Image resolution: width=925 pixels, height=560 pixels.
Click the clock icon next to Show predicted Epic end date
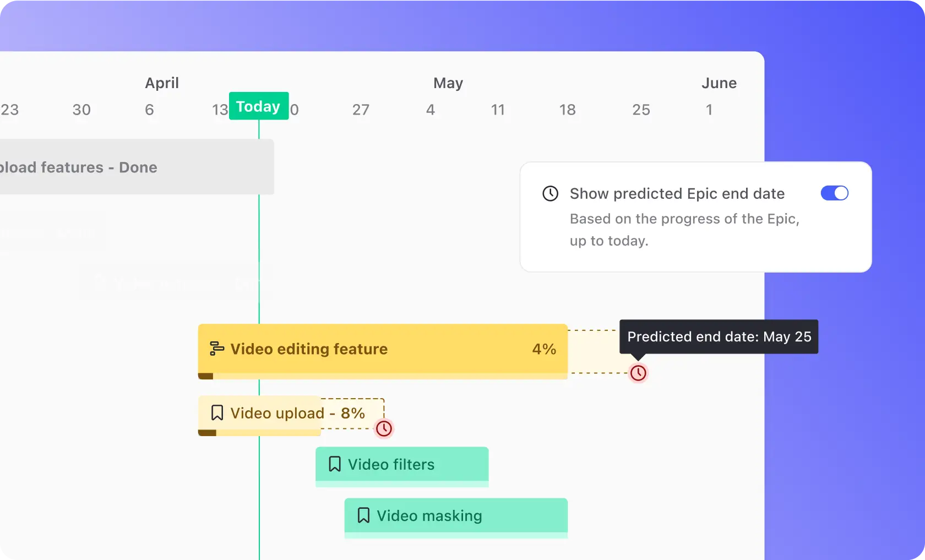pos(550,193)
